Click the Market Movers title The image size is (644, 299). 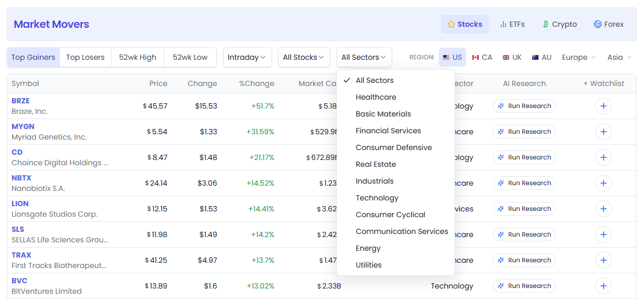[x=51, y=24]
